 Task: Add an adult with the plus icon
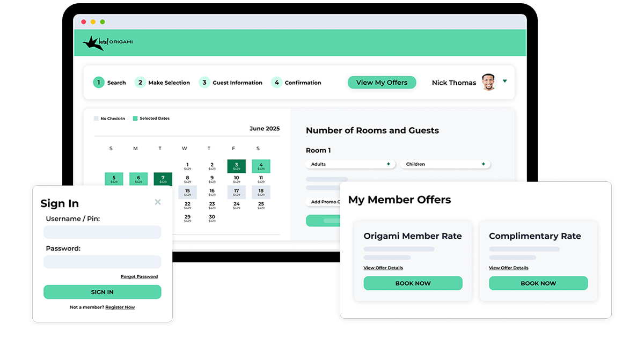click(389, 164)
